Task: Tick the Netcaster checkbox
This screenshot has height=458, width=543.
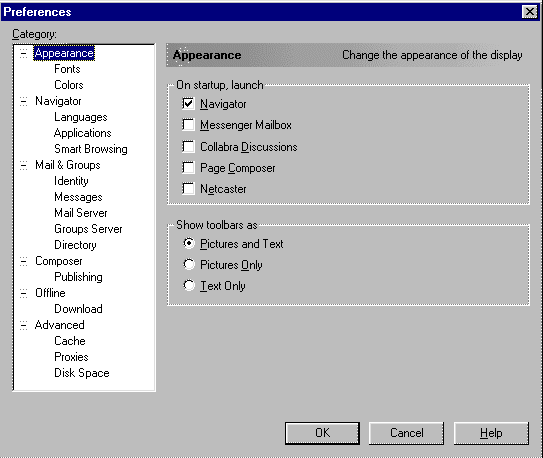Action: (x=188, y=189)
